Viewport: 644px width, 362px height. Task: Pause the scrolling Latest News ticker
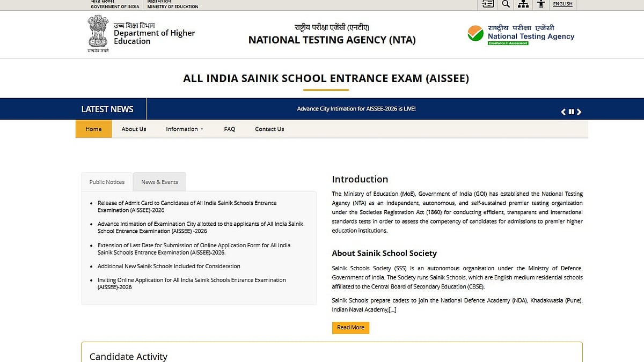[x=571, y=112]
